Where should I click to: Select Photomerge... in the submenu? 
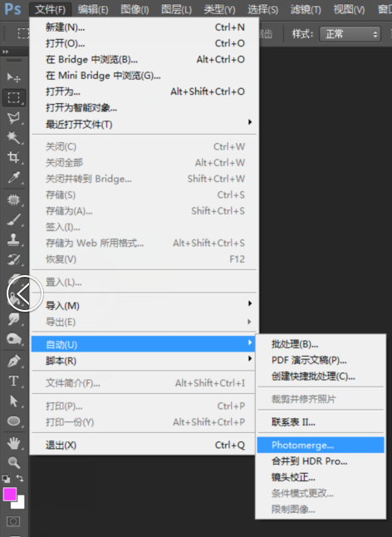(x=321, y=445)
